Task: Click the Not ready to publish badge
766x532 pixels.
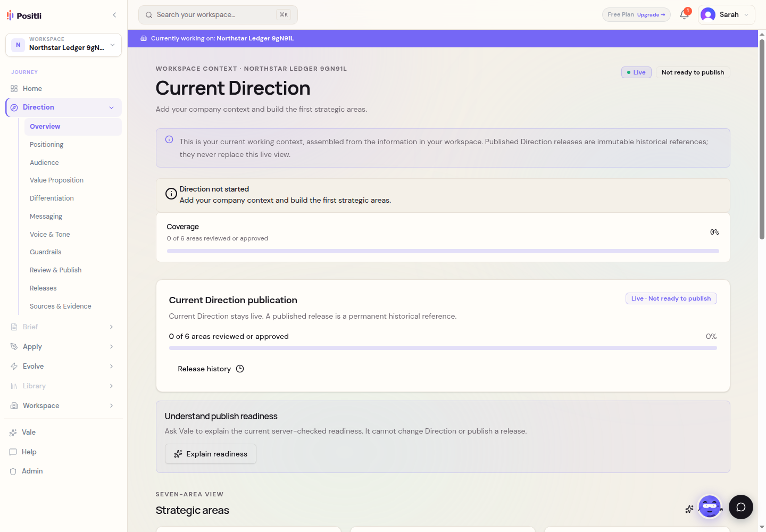Action: coord(693,72)
